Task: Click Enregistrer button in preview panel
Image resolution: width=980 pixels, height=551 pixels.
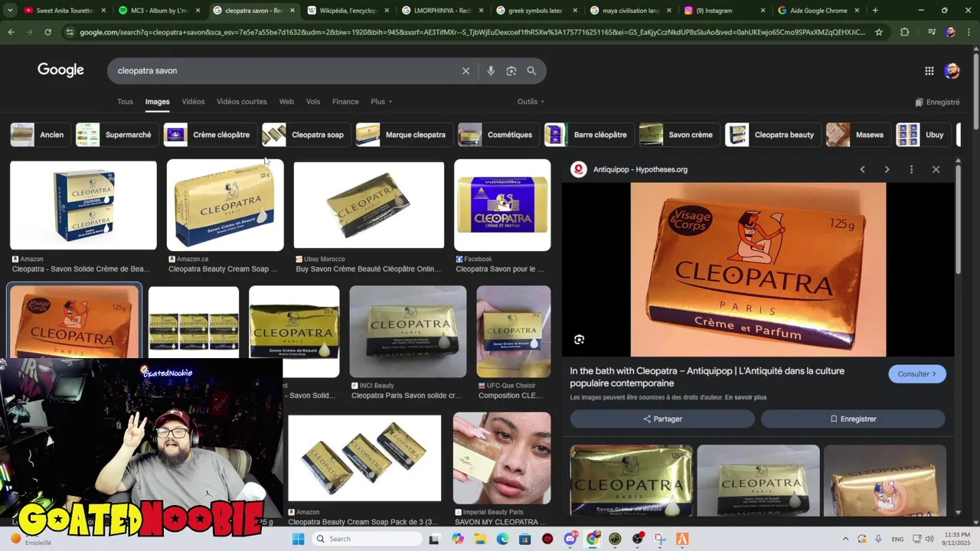Action: [x=853, y=419]
